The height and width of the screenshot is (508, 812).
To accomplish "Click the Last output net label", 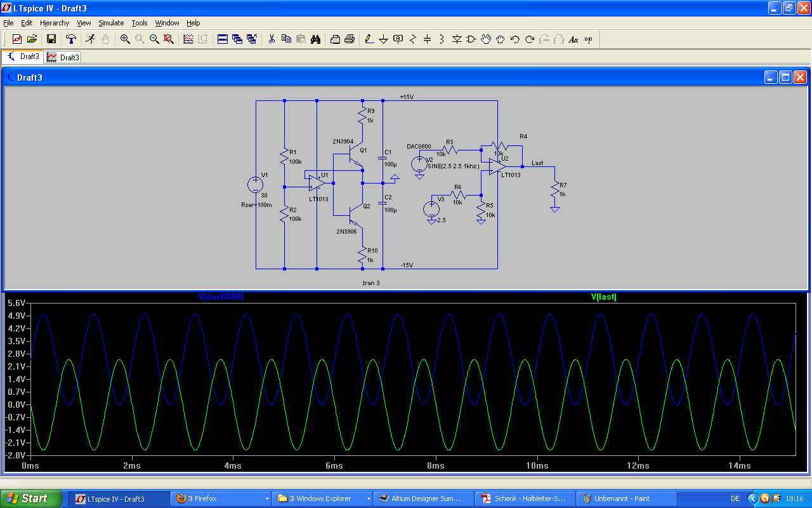I will point(537,163).
